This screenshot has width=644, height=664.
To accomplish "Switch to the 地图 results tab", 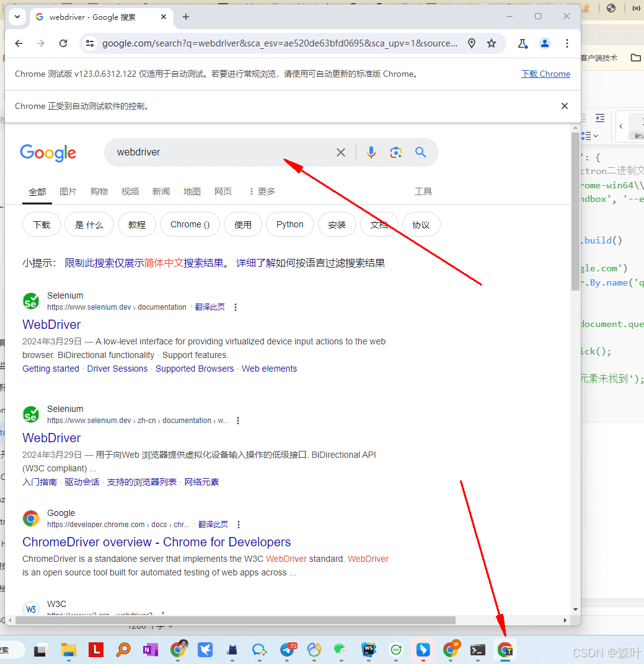I will coord(192,192).
